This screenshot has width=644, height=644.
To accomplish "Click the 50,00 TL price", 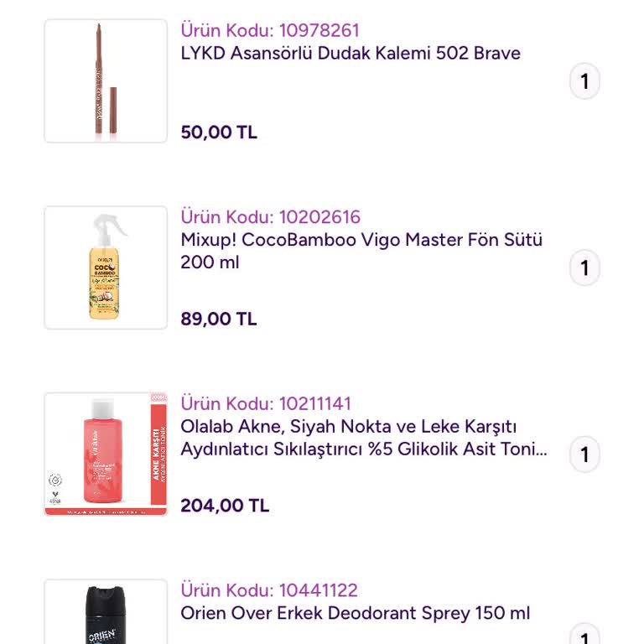I will click(219, 132).
